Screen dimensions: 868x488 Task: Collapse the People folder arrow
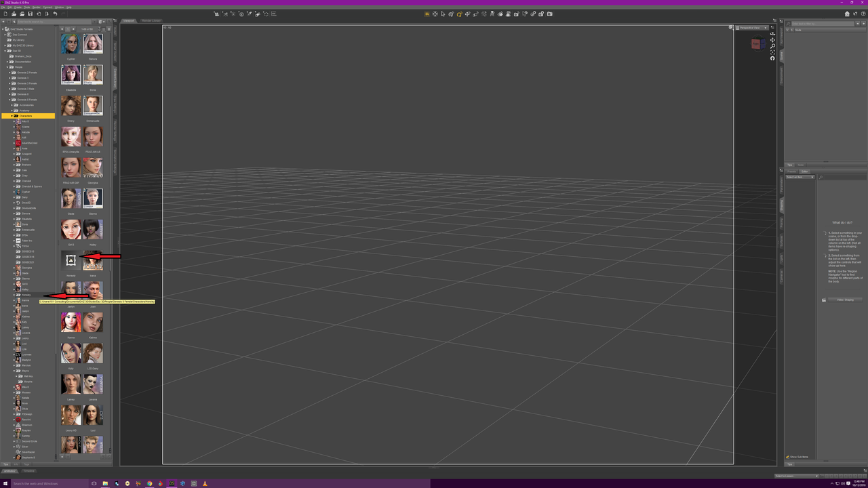tap(8, 67)
